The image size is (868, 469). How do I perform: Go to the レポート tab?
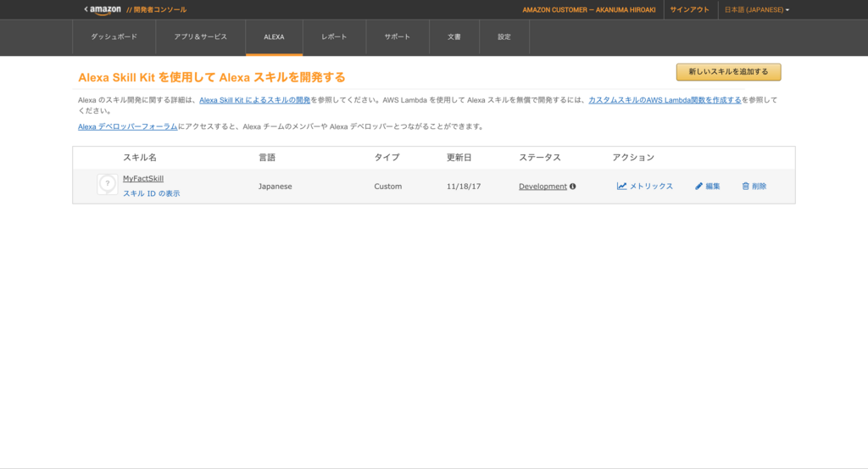coord(334,37)
